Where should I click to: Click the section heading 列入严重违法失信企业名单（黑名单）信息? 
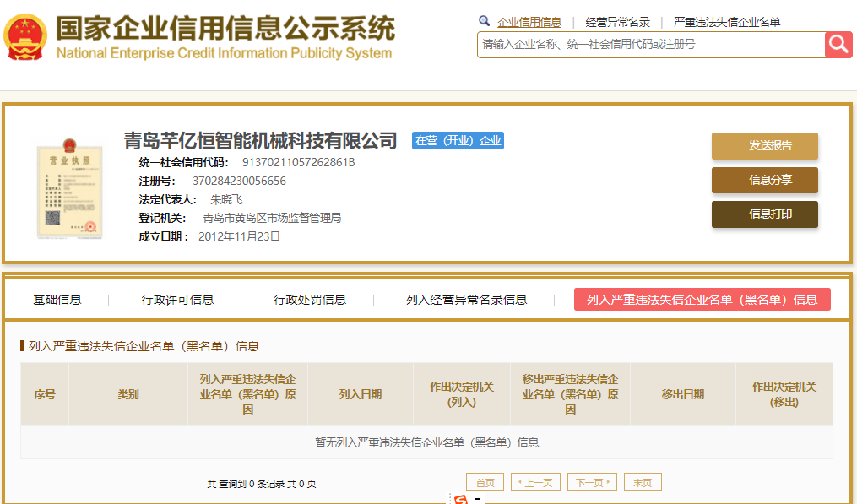144,346
